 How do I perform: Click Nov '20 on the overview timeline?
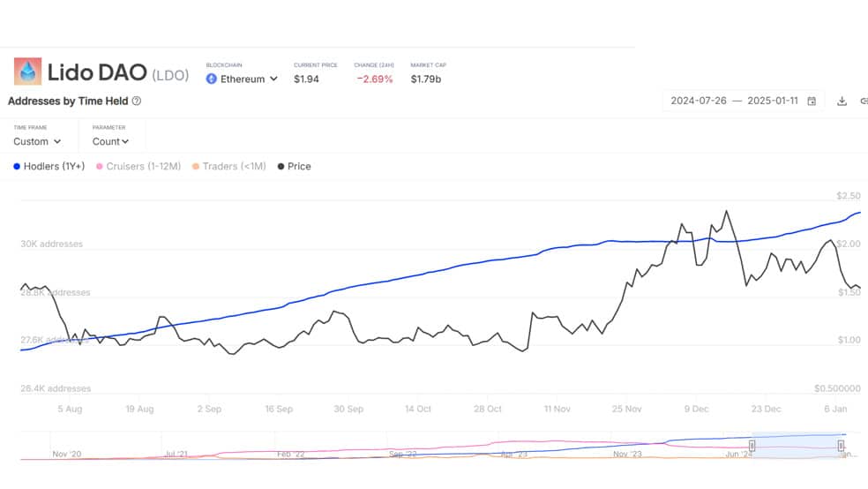tap(66, 454)
